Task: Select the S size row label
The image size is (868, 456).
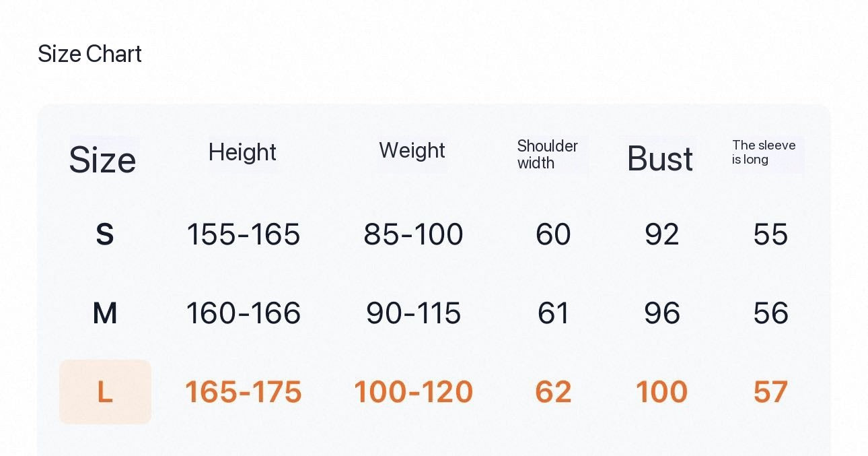Action: pyautogui.click(x=104, y=234)
